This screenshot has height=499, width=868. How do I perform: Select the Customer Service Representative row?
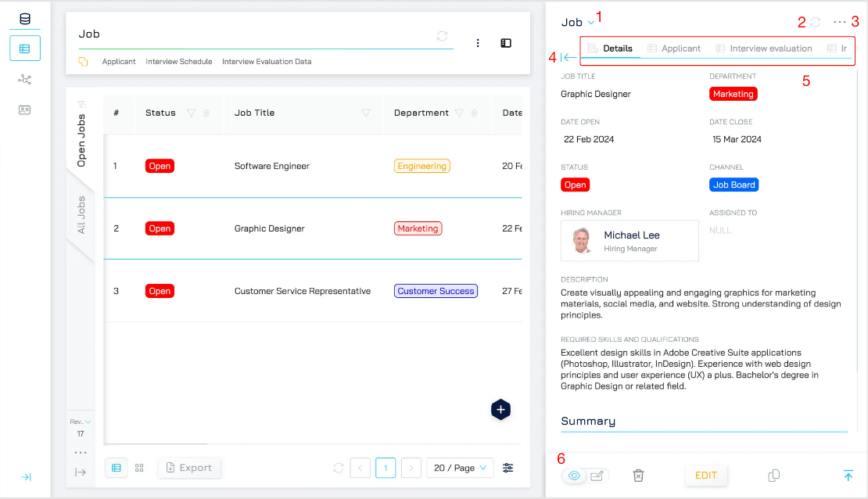pos(313,291)
